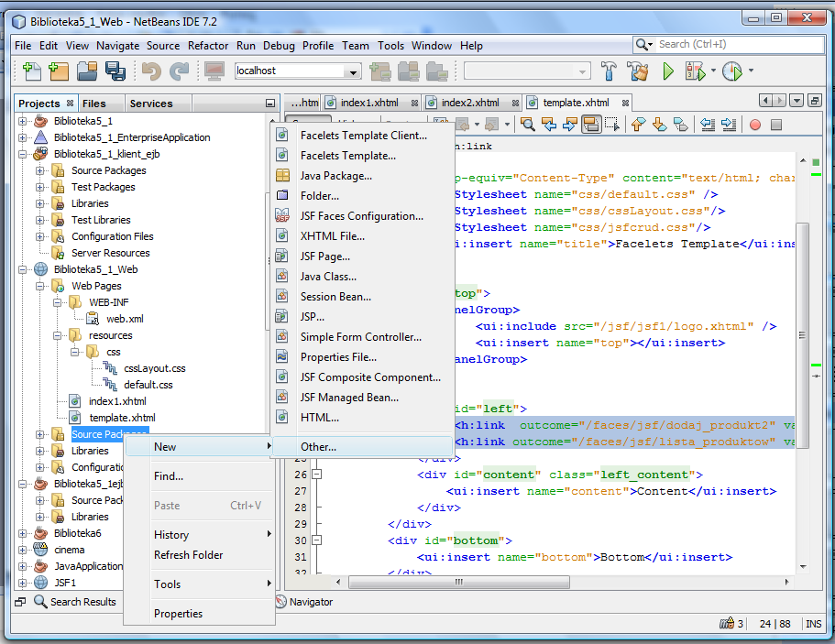The image size is (835, 644).
Task: Click the Undo arrow icon
Action: click(152, 71)
